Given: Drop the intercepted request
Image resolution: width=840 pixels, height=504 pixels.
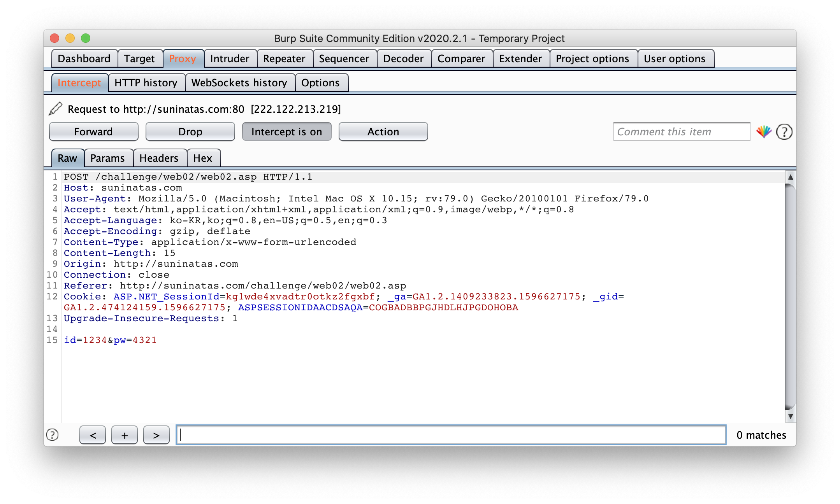Looking at the screenshot, I should click(190, 132).
